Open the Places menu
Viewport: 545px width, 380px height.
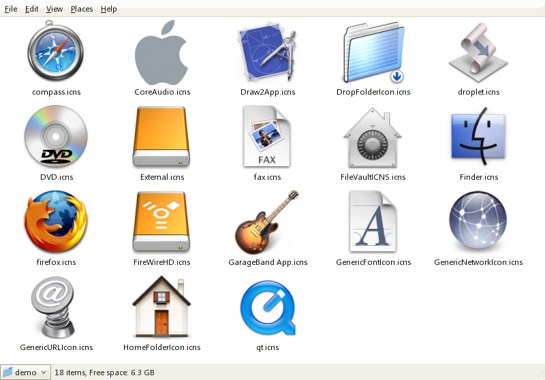click(x=82, y=9)
